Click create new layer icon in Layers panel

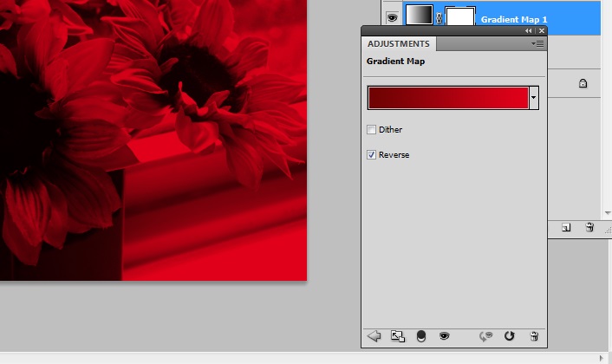click(x=566, y=227)
